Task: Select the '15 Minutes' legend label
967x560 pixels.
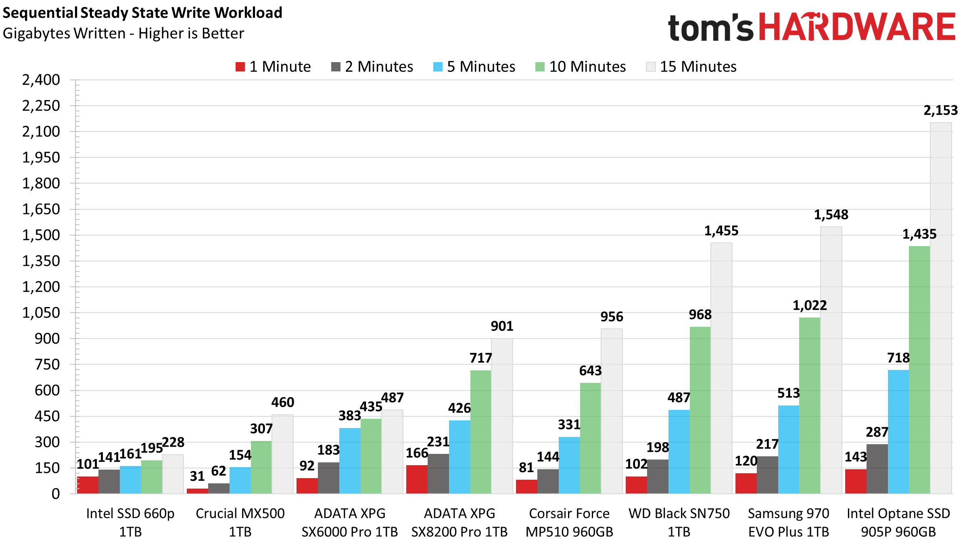Action: [698, 67]
